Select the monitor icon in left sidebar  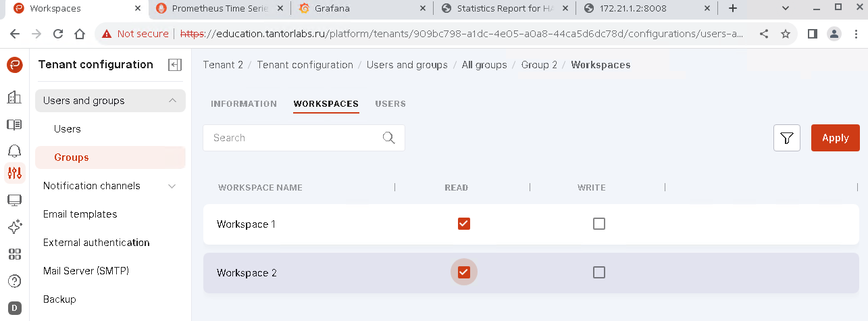14,200
